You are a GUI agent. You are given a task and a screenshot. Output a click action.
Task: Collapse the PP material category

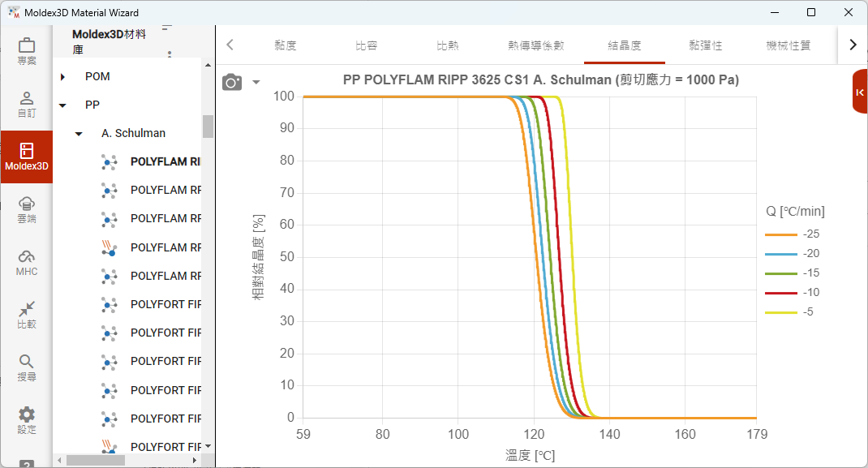[x=64, y=105]
